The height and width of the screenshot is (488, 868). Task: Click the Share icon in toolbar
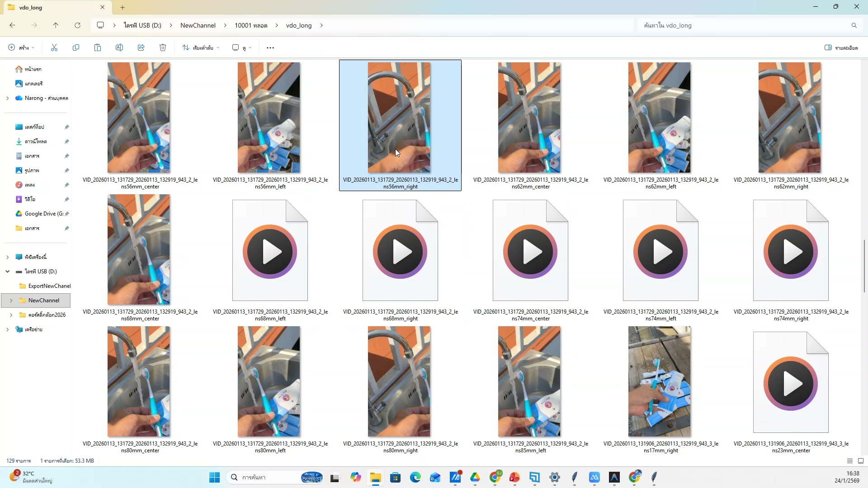141,47
